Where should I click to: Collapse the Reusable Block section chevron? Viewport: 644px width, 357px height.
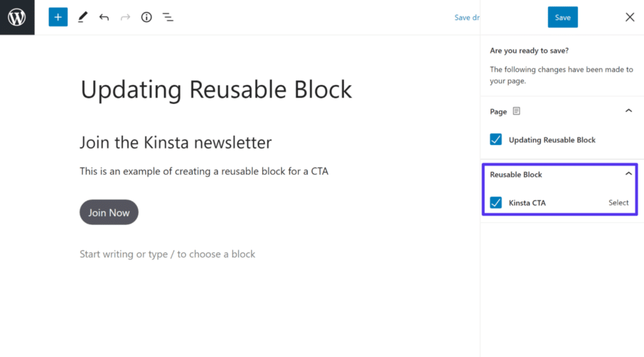[x=628, y=174]
